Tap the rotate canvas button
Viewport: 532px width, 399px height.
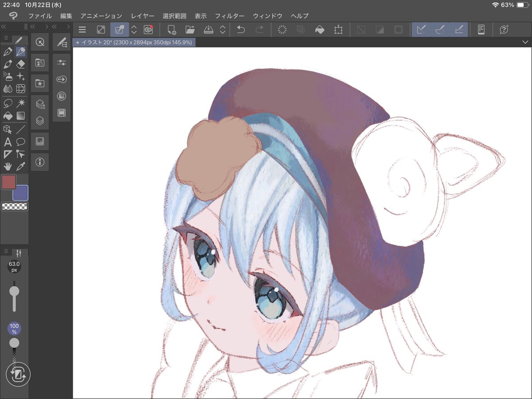(18, 375)
